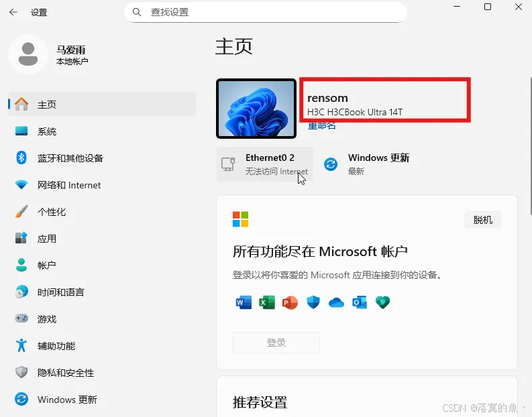
Task: Focus the 查找设置 search box
Action: click(266, 12)
